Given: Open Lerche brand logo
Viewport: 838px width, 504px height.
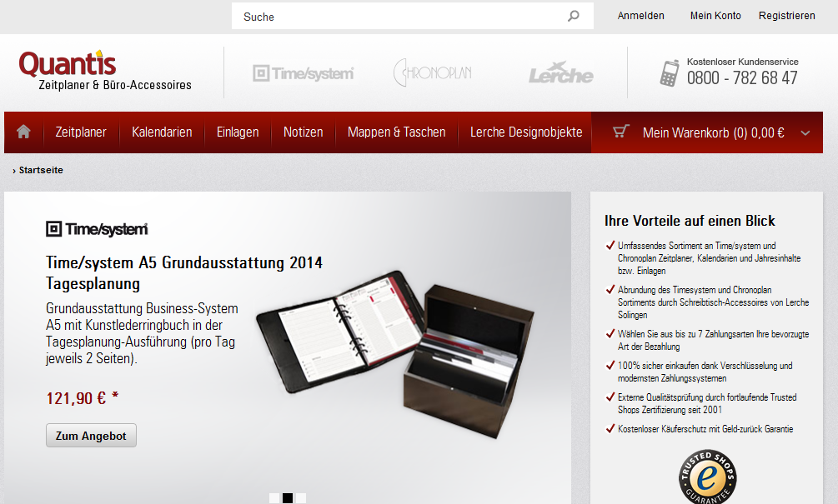Looking at the screenshot, I should click(x=560, y=73).
